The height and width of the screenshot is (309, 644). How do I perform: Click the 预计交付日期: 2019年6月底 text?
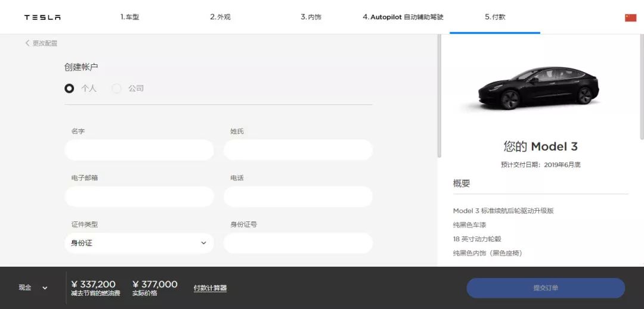click(540, 165)
